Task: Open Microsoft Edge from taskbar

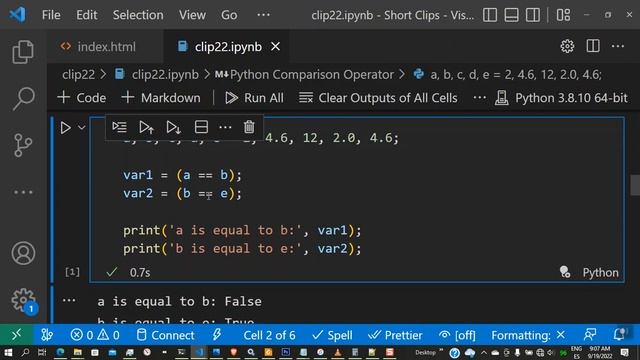Action: point(60,352)
